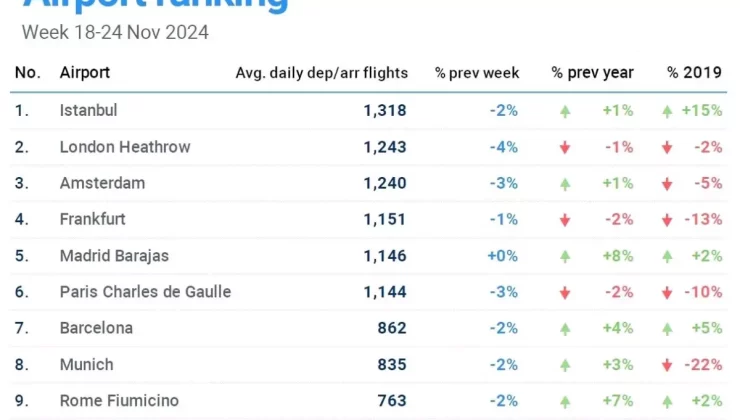Click Rome Fiumicino's prev year up arrow
The image size is (740, 420).
(x=565, y=401)
